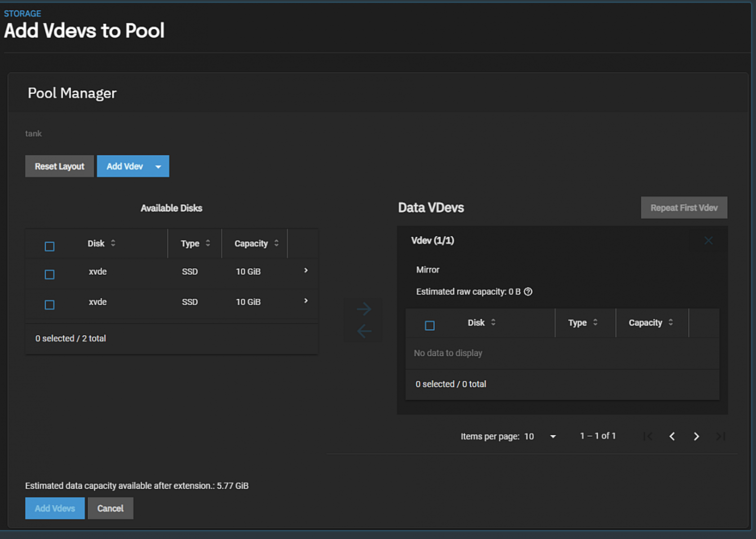Screen dimensions: 756x539
Task: Open the estimated raw capacity help icon
Action: coord(528,292)
